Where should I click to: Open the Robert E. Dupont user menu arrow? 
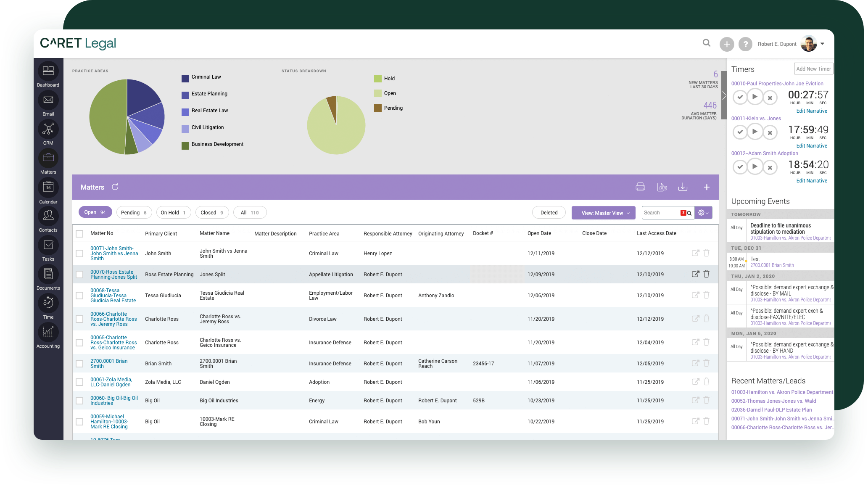[823, 44]
